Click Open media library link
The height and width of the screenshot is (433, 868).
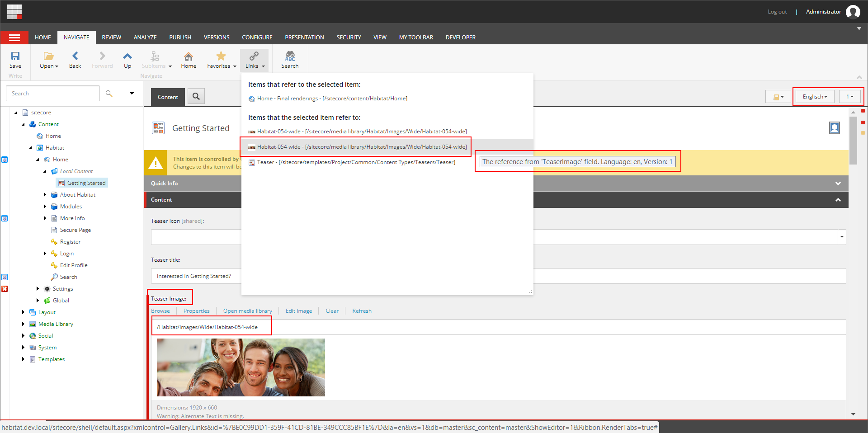pos(248,311)
